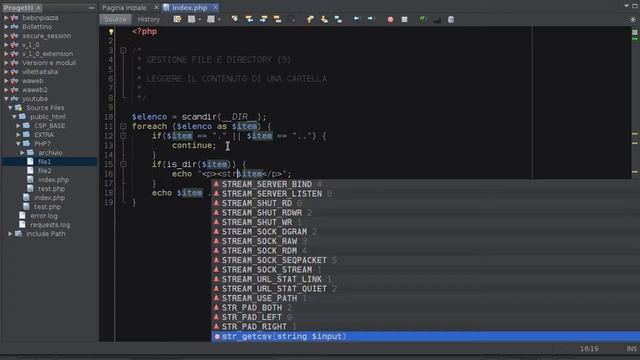Screen dimensions: 640x360
Task: Collapse the Source Files node
Action: coord(10,108)
